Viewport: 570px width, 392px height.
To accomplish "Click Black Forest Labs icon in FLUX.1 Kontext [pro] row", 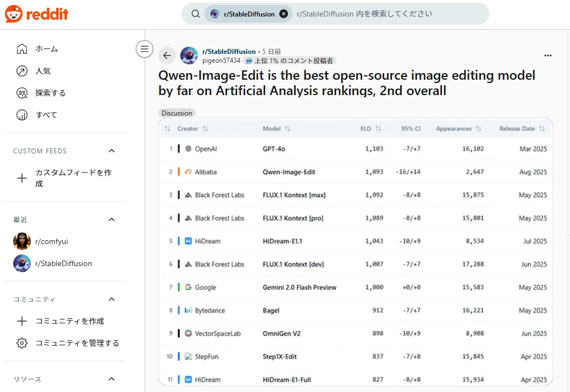I will coord(189,218).
